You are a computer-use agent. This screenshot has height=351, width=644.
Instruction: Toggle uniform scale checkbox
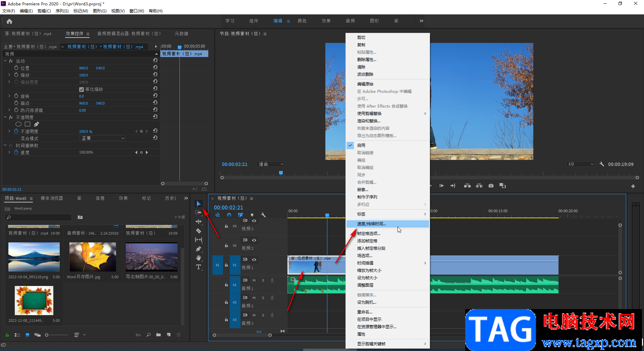tap(81, 90)
